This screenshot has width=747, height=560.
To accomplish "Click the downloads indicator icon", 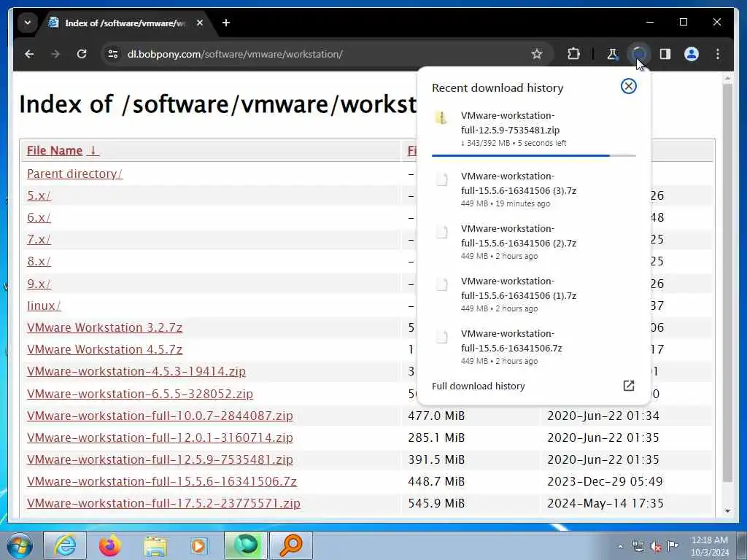I will [638, 54].
